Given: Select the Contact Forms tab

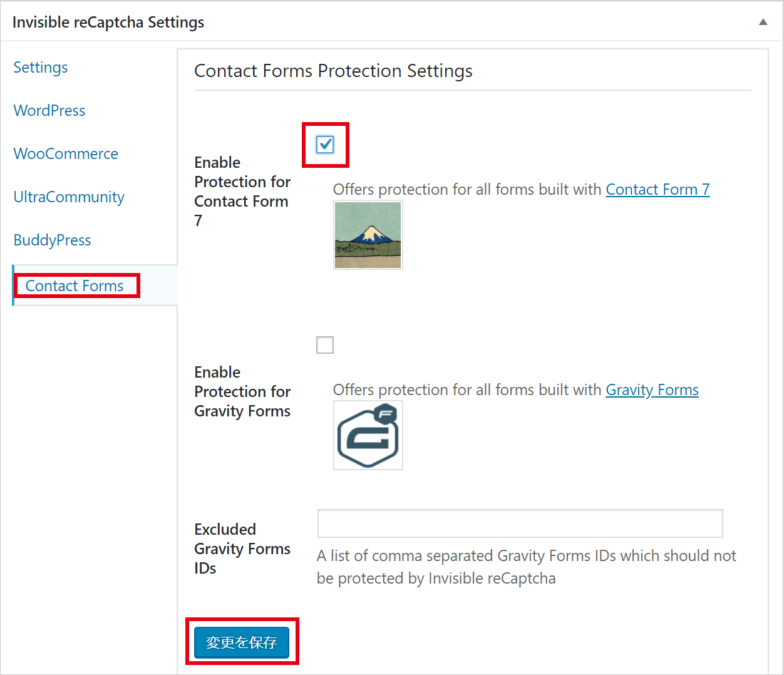Looking at the screenshot, I should tap(75, 286).
